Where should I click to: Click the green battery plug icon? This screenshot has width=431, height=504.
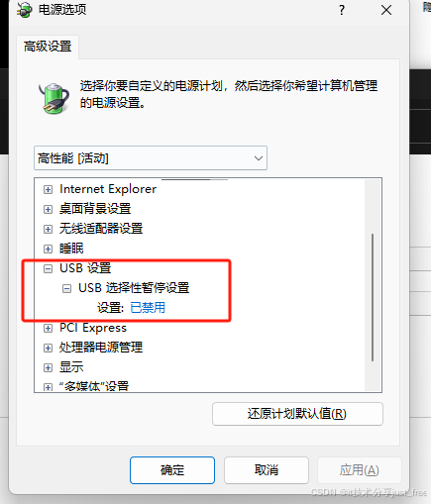[x=54, y=98]
